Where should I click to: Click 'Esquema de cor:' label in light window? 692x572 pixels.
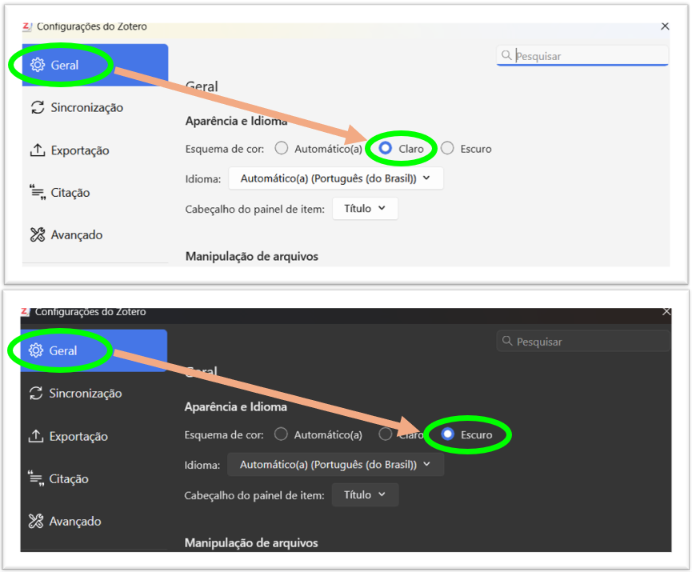click(x=224, y=149)
